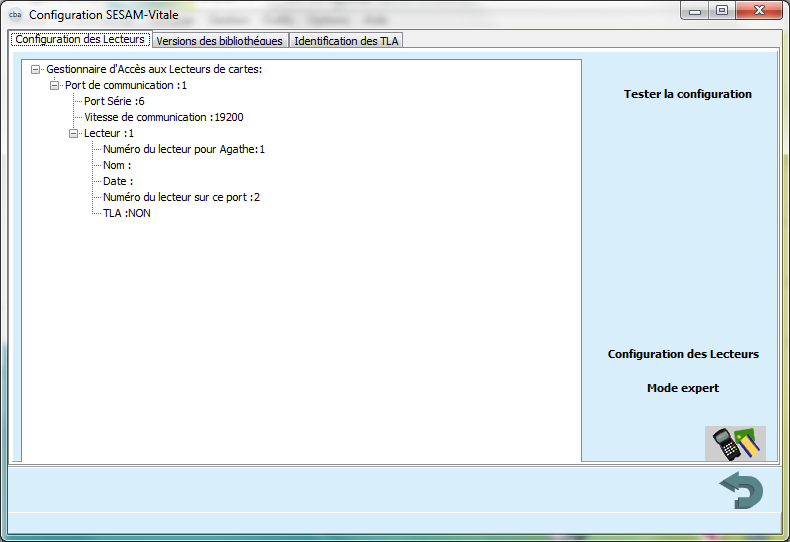Select Numéro du lecteur pour Agathe:1
This screenshot has height=542, width=790.
[184, 149]
